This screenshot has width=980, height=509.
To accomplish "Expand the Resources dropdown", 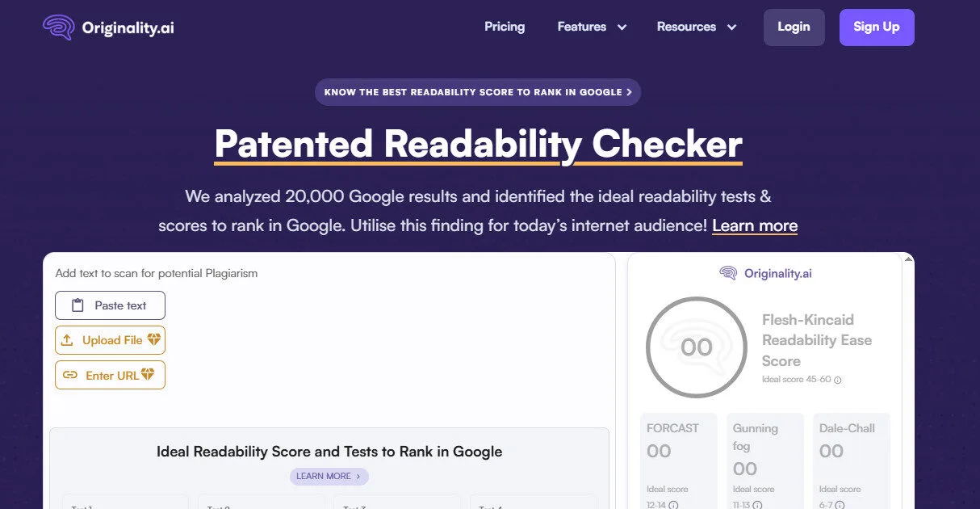I will tap(697, 27).
